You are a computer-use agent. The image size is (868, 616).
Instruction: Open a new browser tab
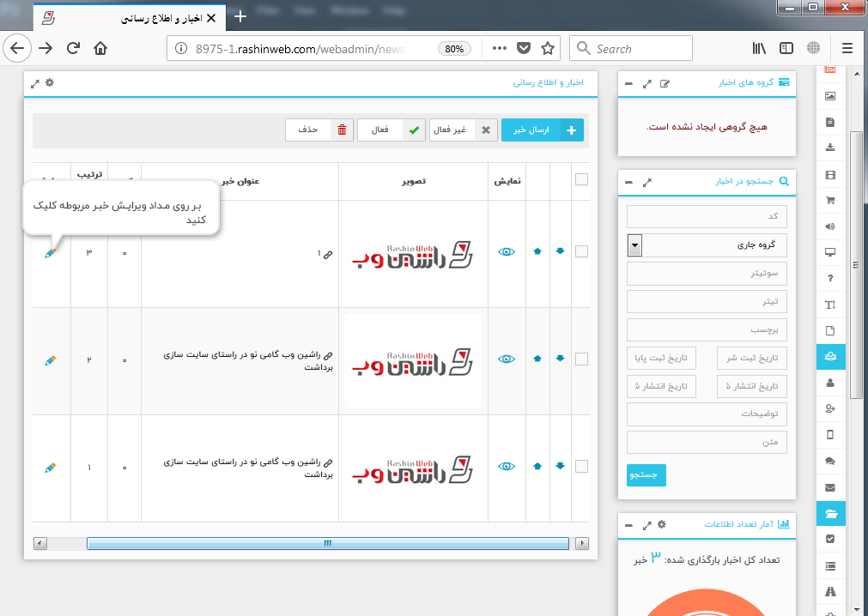240,16
